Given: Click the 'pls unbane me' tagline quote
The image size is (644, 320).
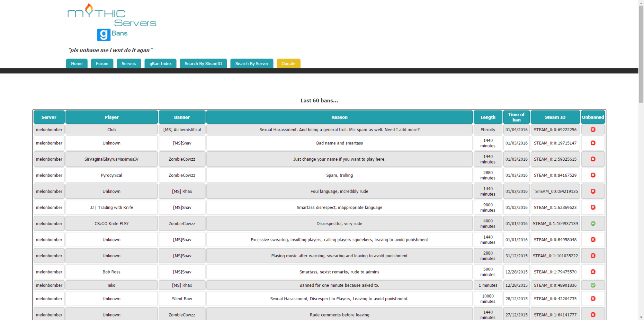Looking at the screenshot, I should click(110, 50).
